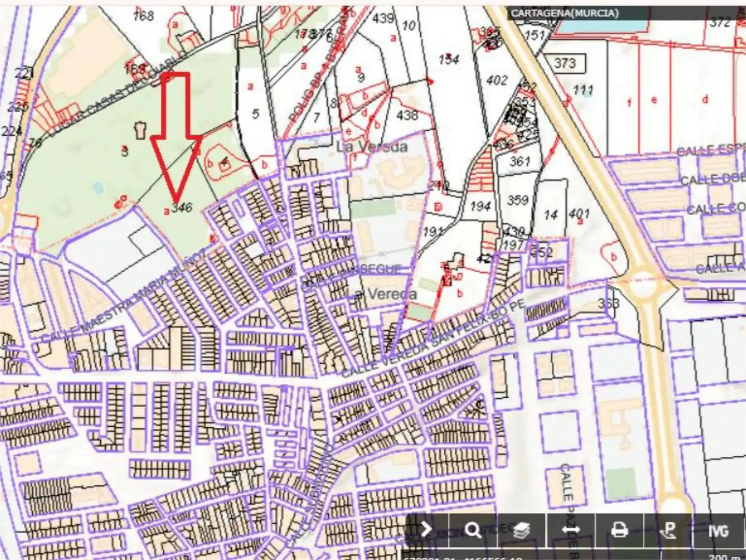Collapse the toolbar with the chevron arrow
The height and width of the screenshot is (560, 746).
[426, 530]
